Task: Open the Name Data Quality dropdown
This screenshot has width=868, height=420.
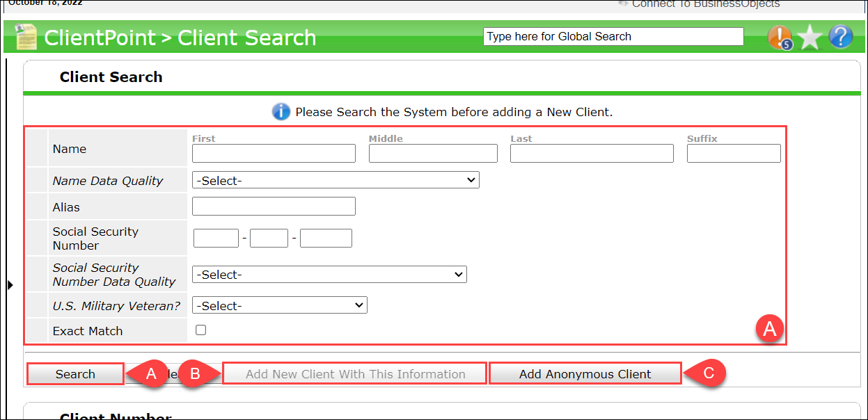Action: [336, 180]
